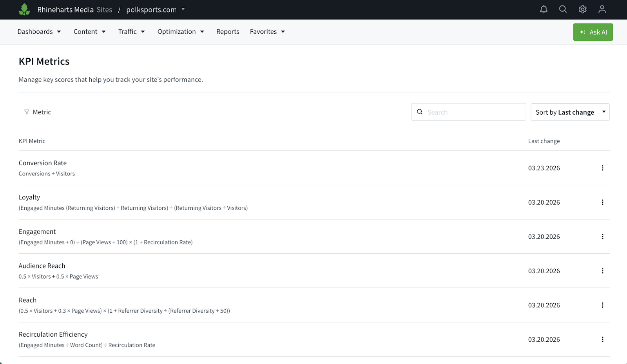Expand the polksports.com site selector

[156, 10]
